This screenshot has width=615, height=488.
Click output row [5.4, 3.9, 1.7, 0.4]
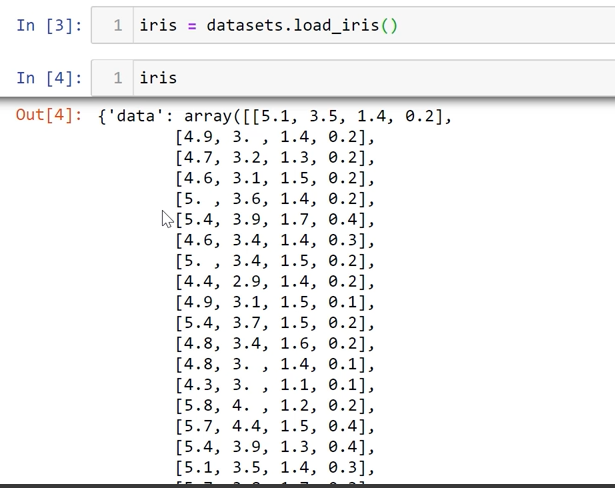274,220
